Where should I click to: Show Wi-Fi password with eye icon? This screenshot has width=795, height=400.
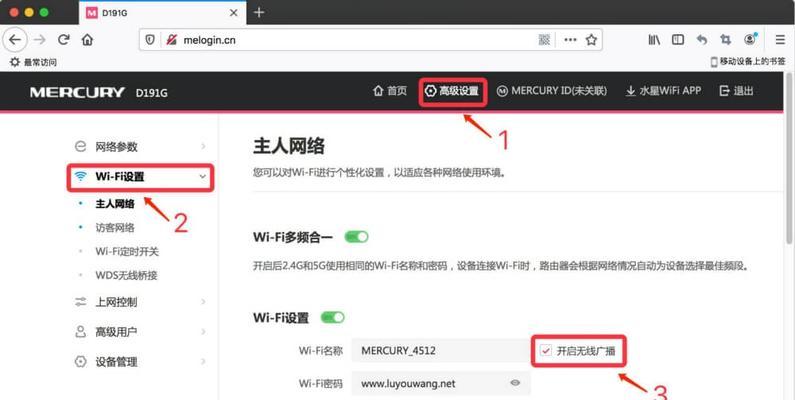click(515, 383)
